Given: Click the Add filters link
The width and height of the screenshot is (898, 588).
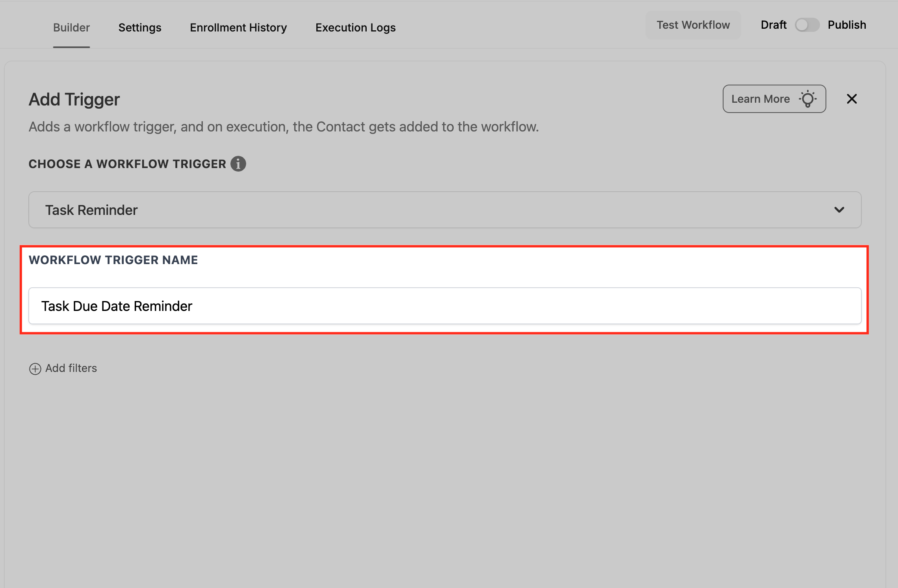Looking at the screenshot, I should [x=71, y=368].
